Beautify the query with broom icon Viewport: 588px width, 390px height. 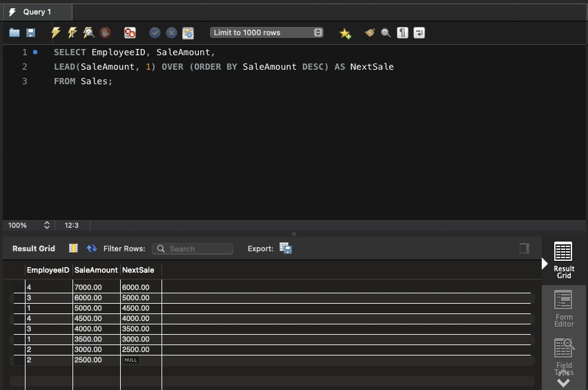(370, 32)
